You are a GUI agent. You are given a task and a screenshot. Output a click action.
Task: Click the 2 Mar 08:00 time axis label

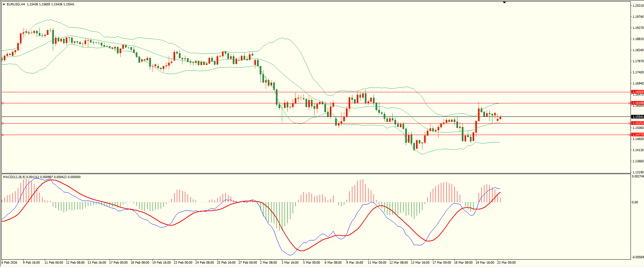269,263
